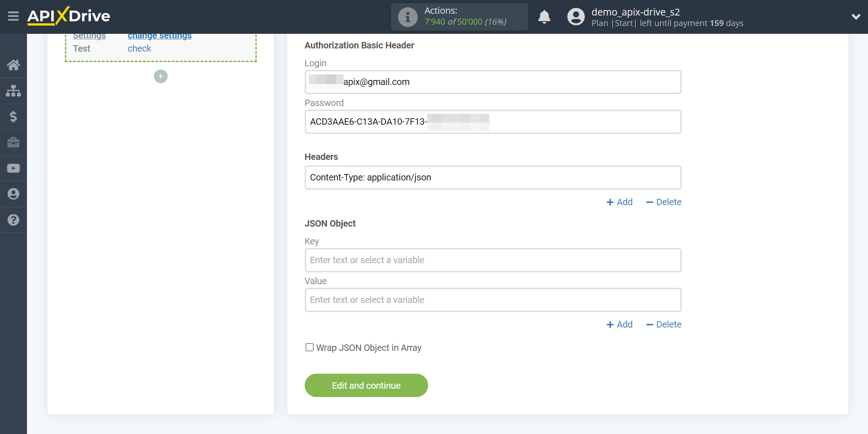Image resolution: width=868 pixels, height=434 pixels.
Task: Click the Headers Content-Type field
Action: [x=492, y=177]
